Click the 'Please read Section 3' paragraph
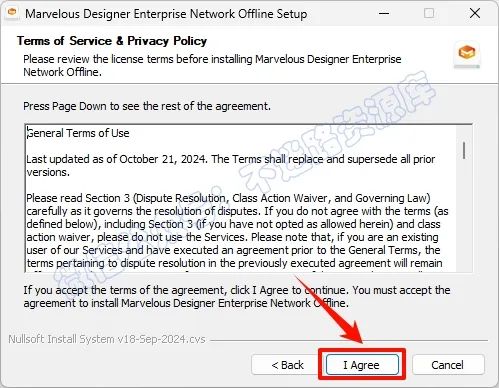 [x=237, y=231]
